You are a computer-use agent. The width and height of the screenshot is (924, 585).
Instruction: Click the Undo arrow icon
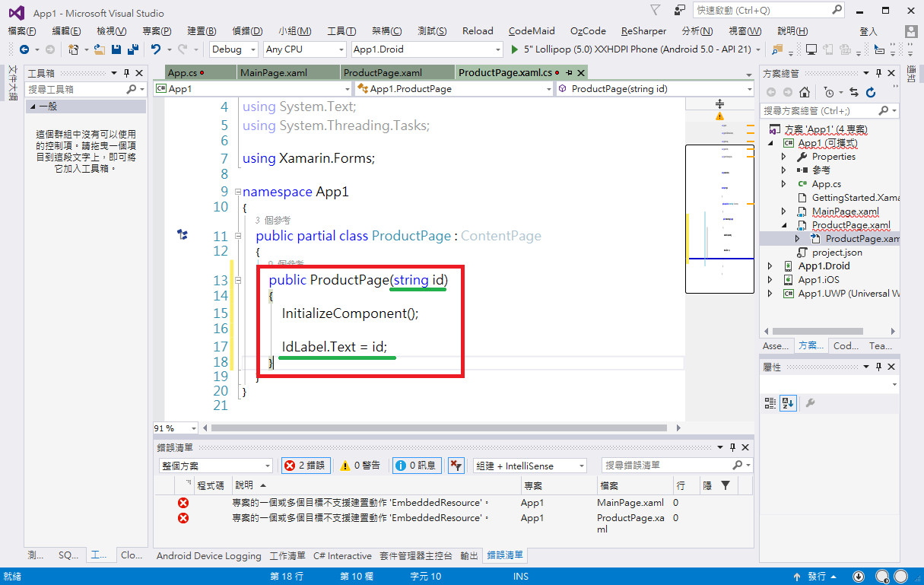click(156, 49)
